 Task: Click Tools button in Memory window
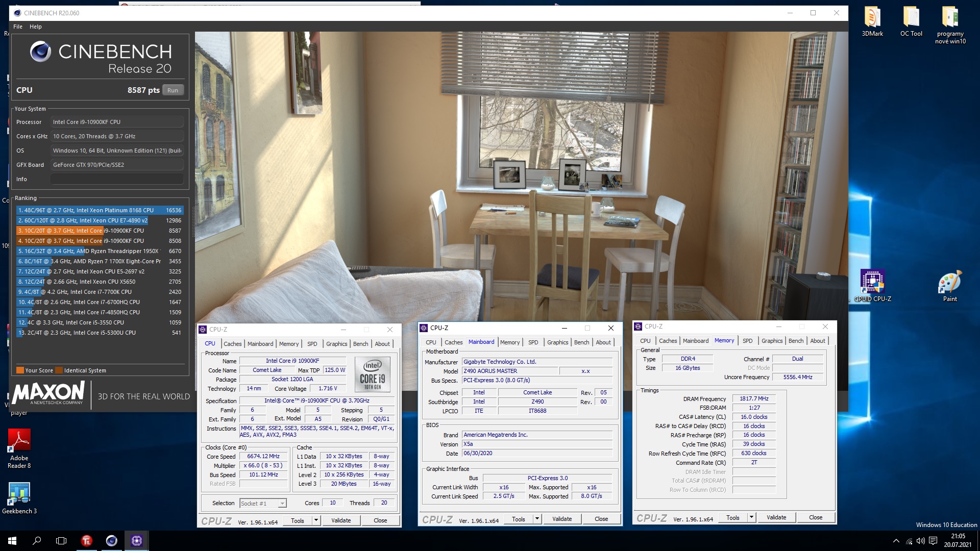point(733,518)
